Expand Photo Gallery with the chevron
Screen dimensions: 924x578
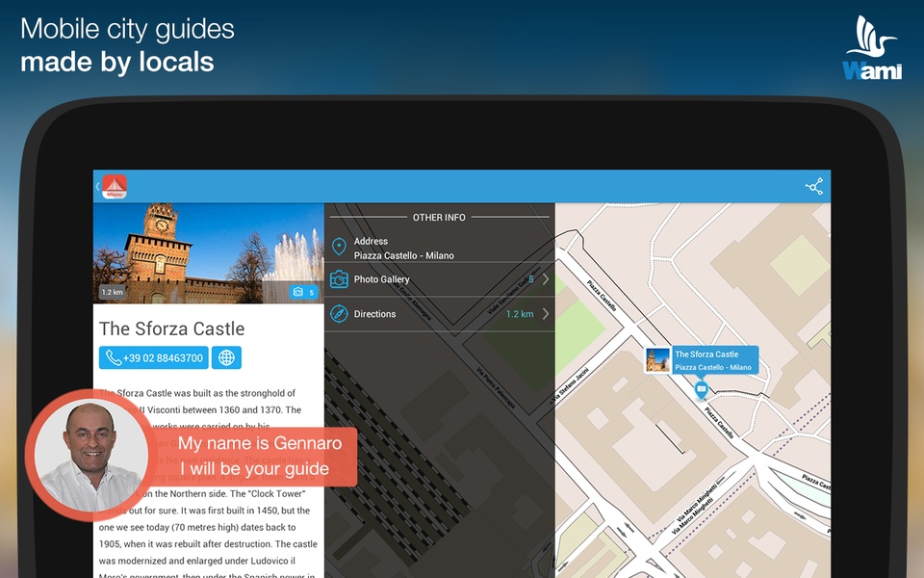coord(546,279)
